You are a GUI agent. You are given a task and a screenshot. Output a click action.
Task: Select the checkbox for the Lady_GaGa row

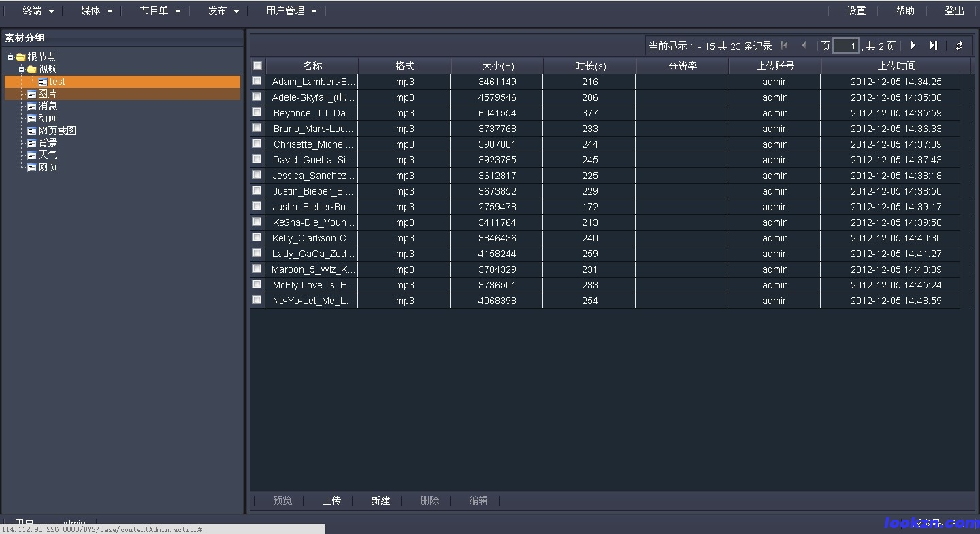pos(257,253)
